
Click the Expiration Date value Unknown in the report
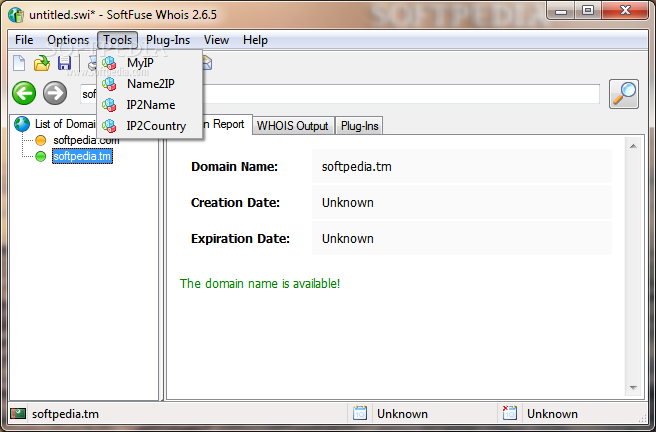[348, 239]
